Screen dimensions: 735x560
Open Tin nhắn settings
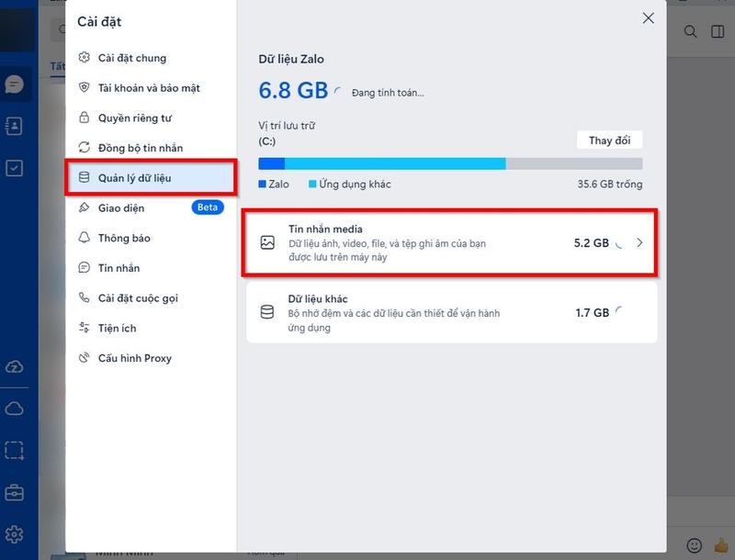(151, 268)
